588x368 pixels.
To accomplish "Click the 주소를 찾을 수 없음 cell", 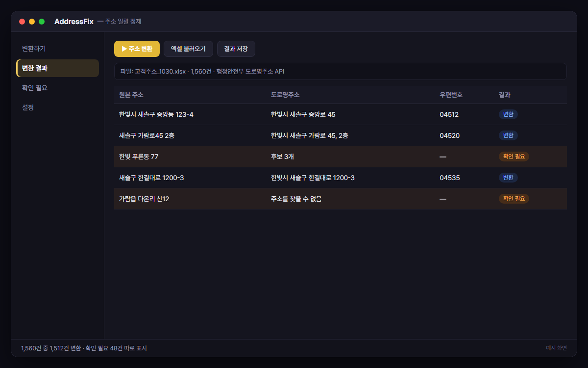I will pos(296,199).
